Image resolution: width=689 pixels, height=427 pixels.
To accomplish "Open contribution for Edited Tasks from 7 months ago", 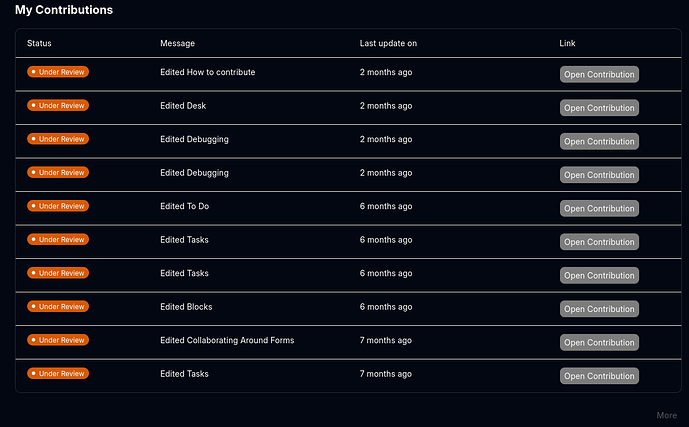I will click(x=598, y=376).
